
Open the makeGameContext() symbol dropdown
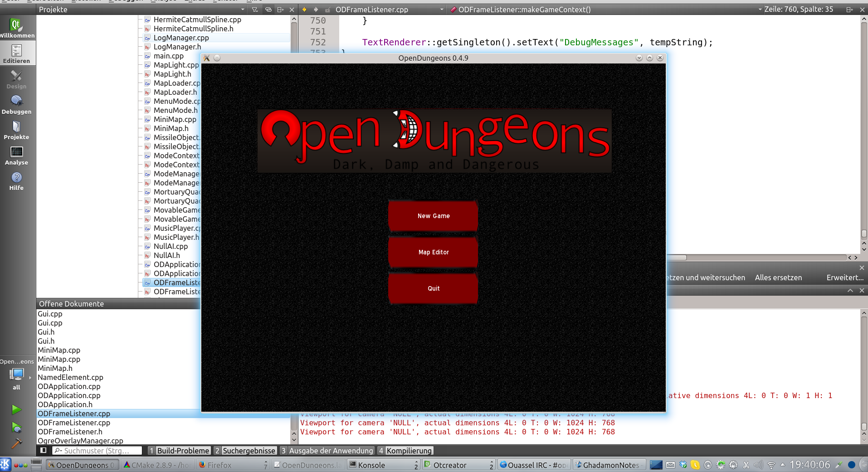[x=606, y=10]
